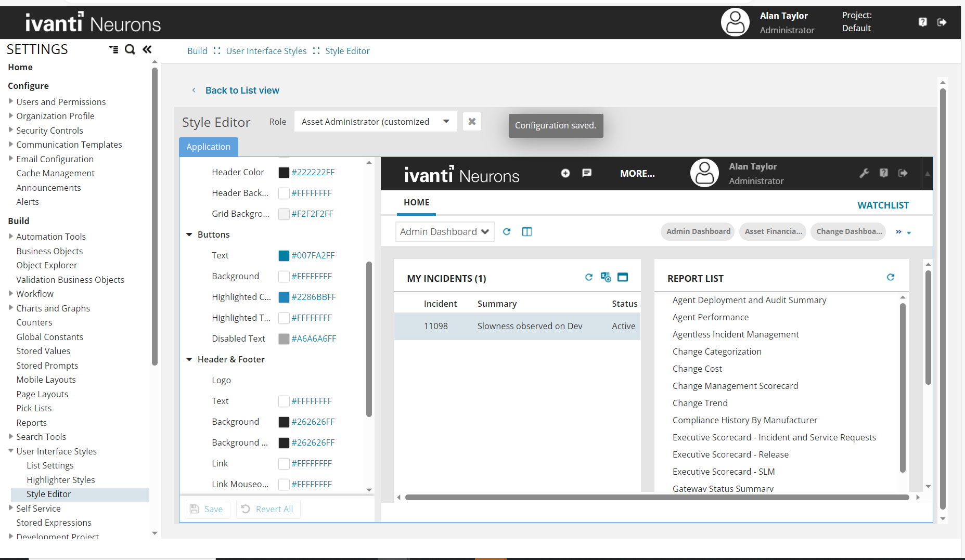Collapse the Buttons section
965x560 pixels.
pyautogui.click(x=189, y=235)
